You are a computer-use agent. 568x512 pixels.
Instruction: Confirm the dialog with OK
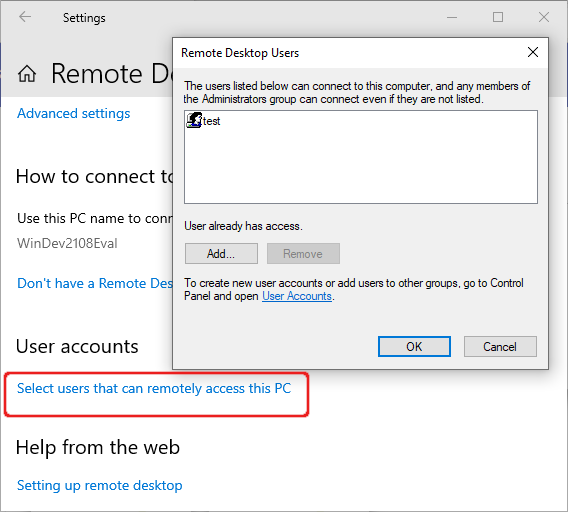click(414, 346)
